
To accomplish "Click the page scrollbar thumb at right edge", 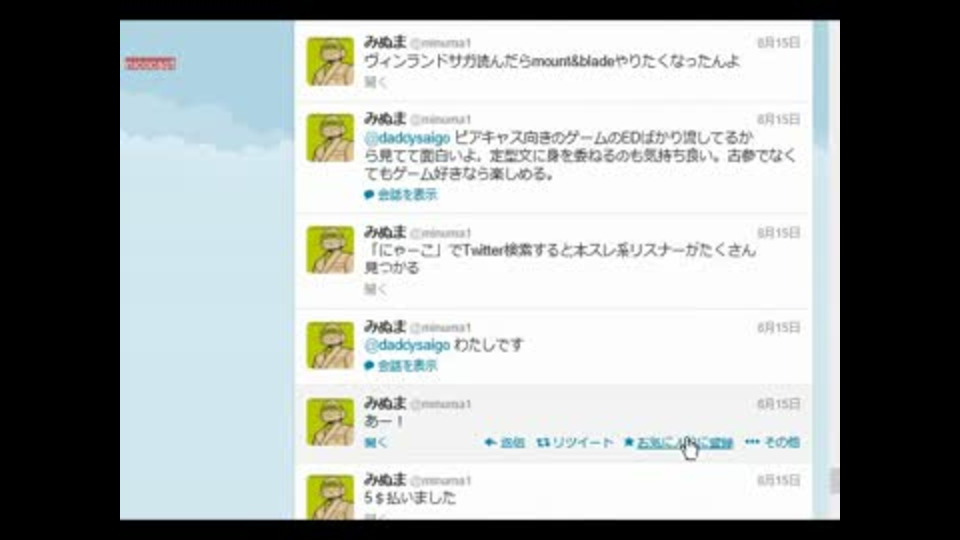I will tap(834, 481).
